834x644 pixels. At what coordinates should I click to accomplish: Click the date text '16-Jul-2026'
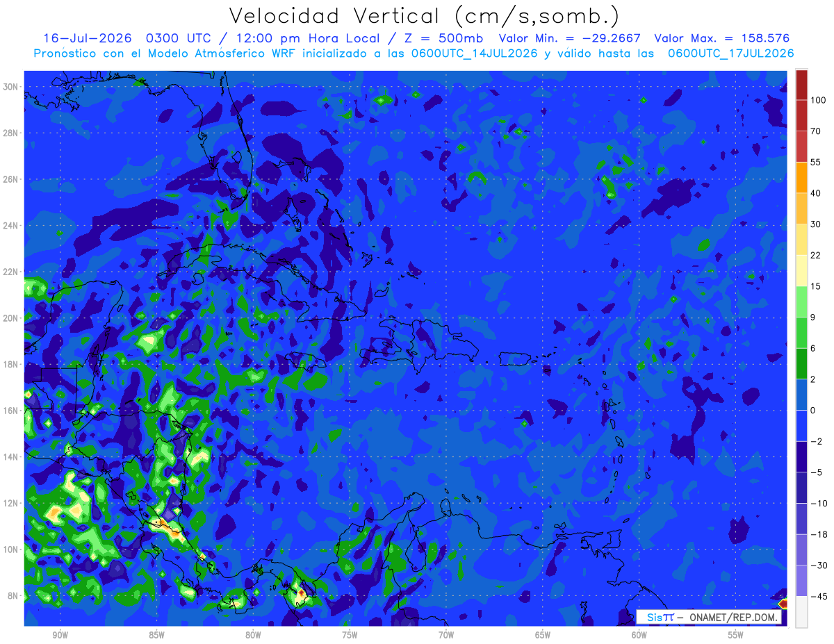pos(88,38)
